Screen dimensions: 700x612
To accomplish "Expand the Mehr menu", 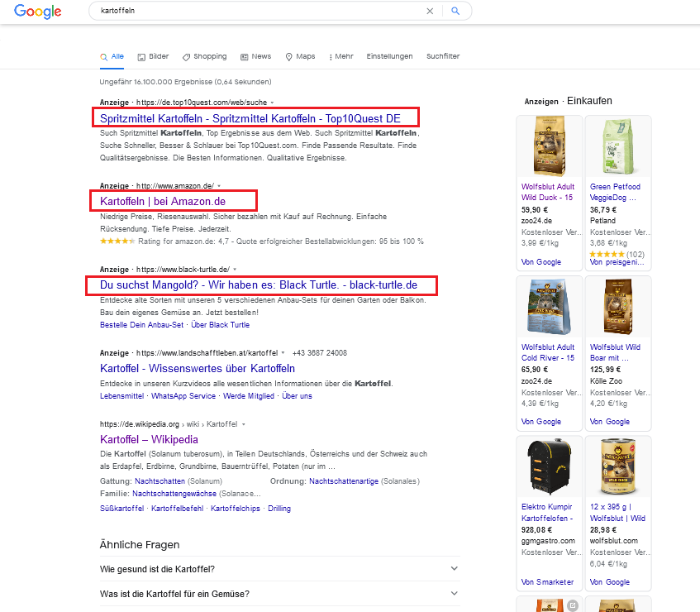I will coord(341,56).
